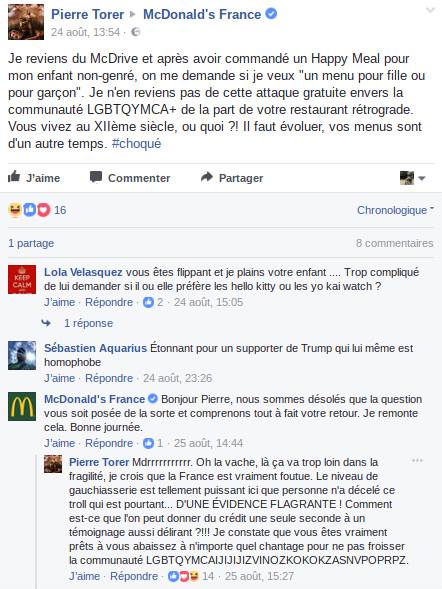The width and height of the screenshot is (442, 589).
Task: Click J'aime under McDonald's France comment
Action: coord(59,443)
